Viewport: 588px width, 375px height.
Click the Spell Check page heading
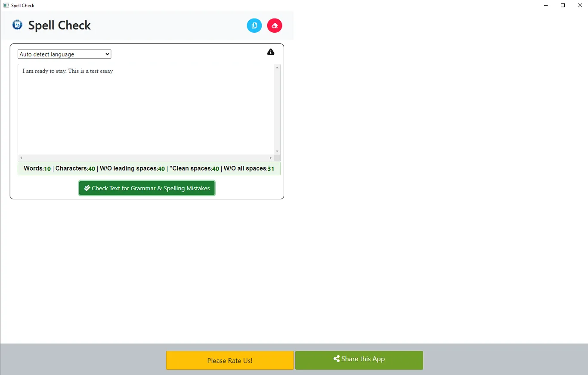click(x=59, y=25)
